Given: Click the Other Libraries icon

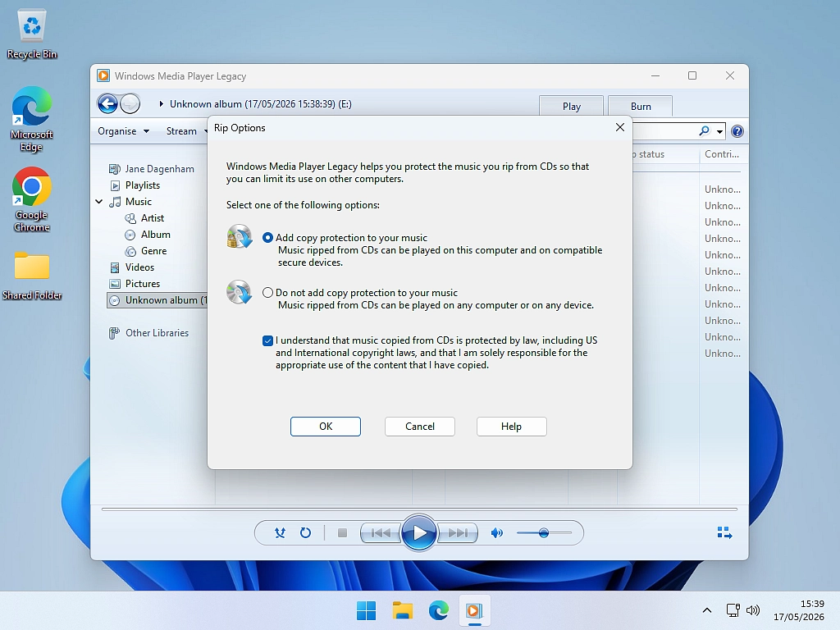Looking at the screenshot, I should tap(114, 333).
